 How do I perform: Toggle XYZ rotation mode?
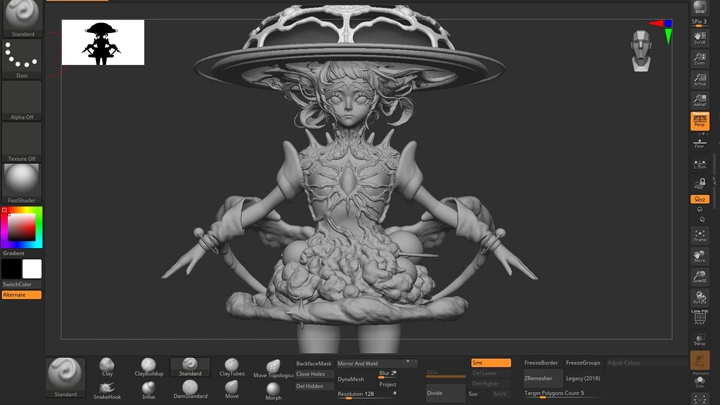point(699,199)
